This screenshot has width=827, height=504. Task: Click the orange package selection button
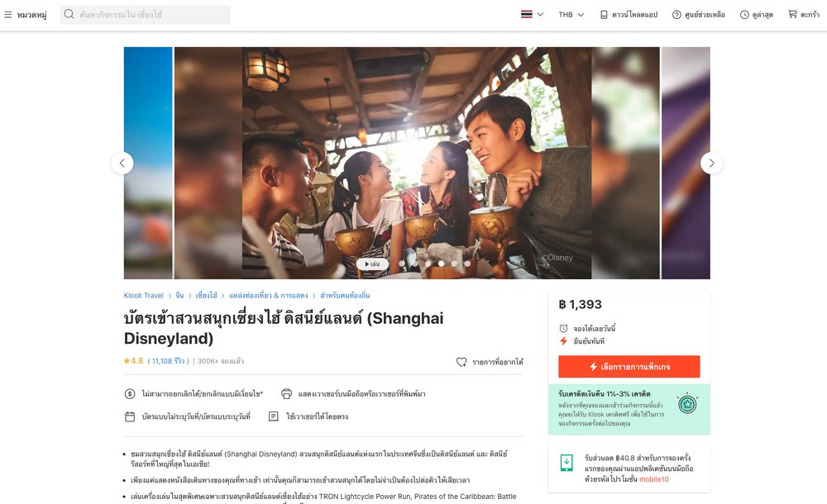click(x=629, y=366)
